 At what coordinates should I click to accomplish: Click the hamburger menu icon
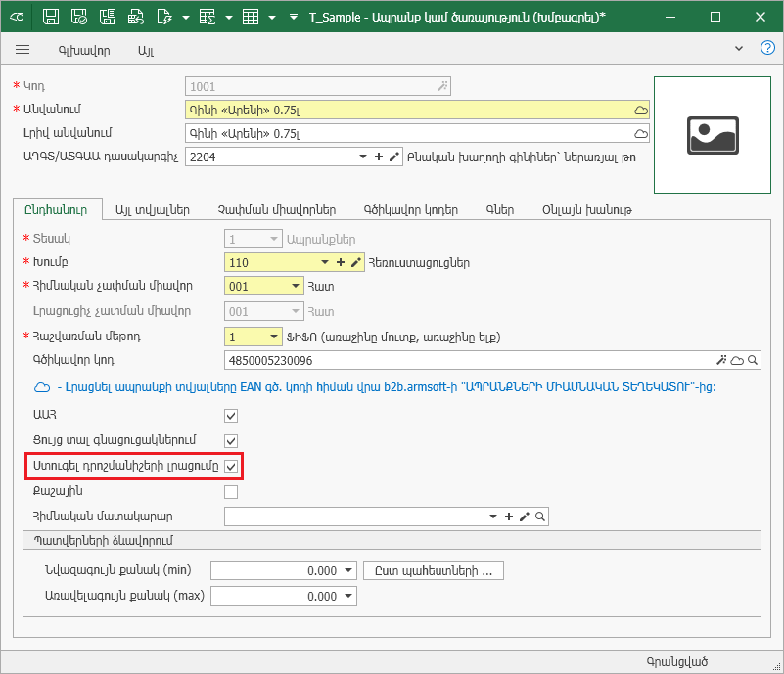(x=23, y=49)
